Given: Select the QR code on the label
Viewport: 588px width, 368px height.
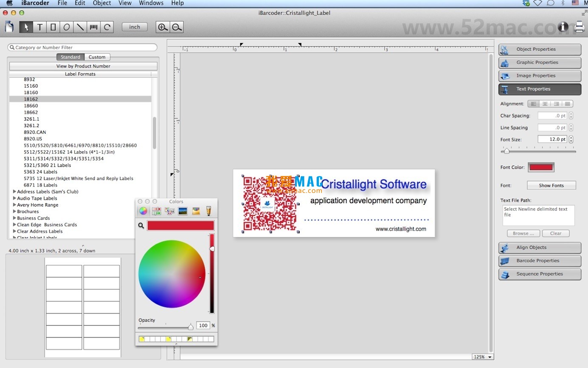Looking at the screenshot, I should tap(270, 204).
